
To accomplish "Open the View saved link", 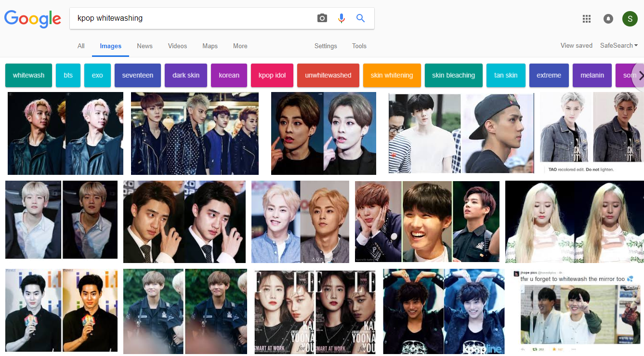I will click(576, 45).
